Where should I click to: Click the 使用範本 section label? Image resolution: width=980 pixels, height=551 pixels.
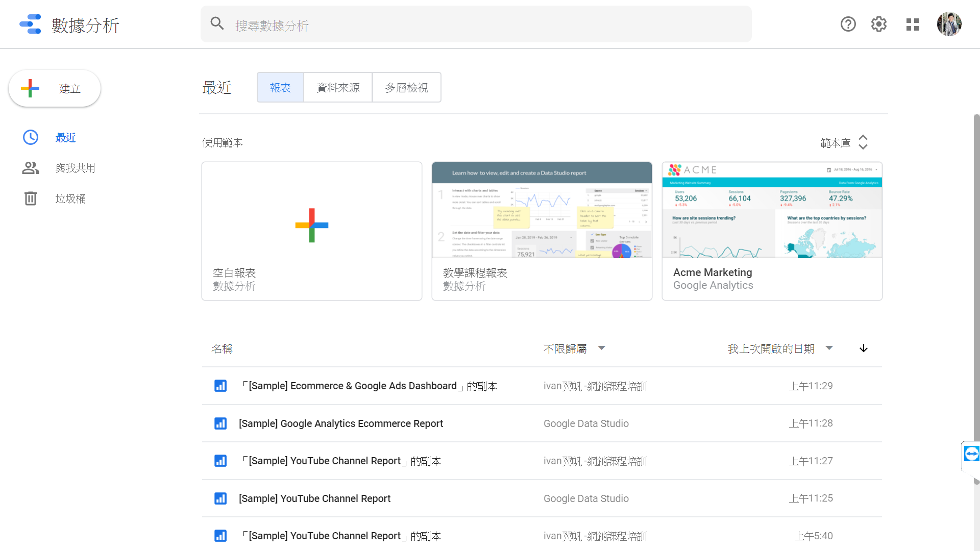click(x=223, y=142)
